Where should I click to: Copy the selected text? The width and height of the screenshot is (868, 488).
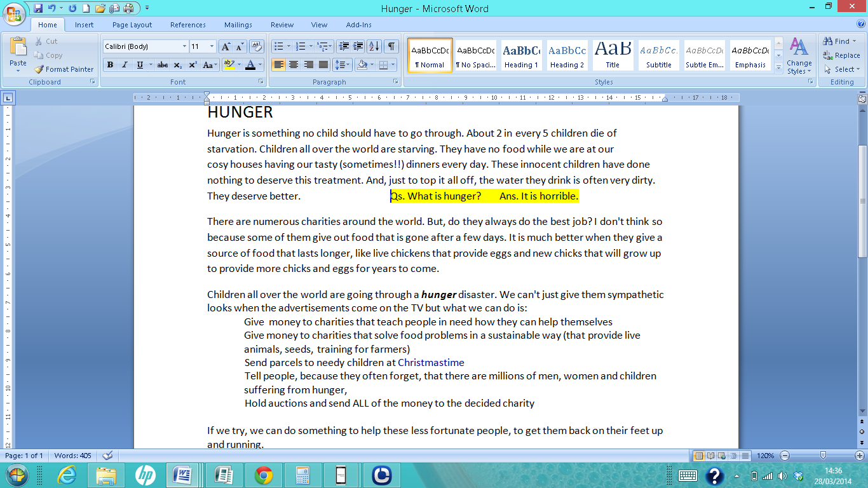coord(48,55)
